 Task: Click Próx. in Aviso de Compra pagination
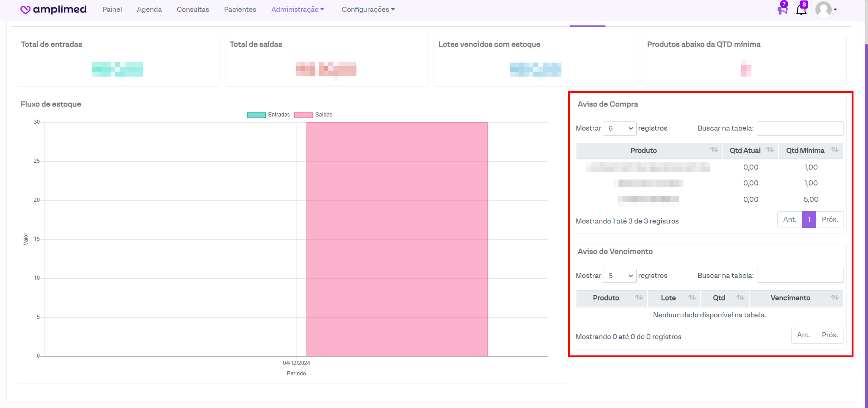pyautogui.click(x=829, y=219)
